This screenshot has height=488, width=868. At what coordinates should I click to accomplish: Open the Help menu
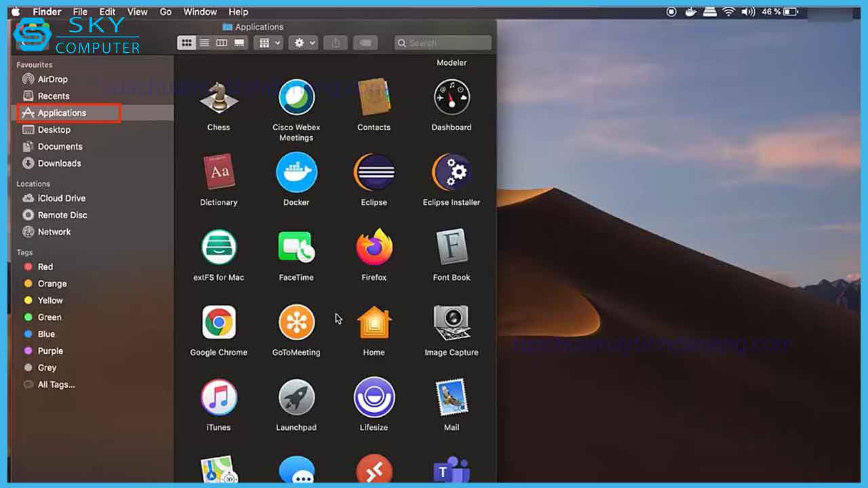pyautogui.click(x=238, y=12)
